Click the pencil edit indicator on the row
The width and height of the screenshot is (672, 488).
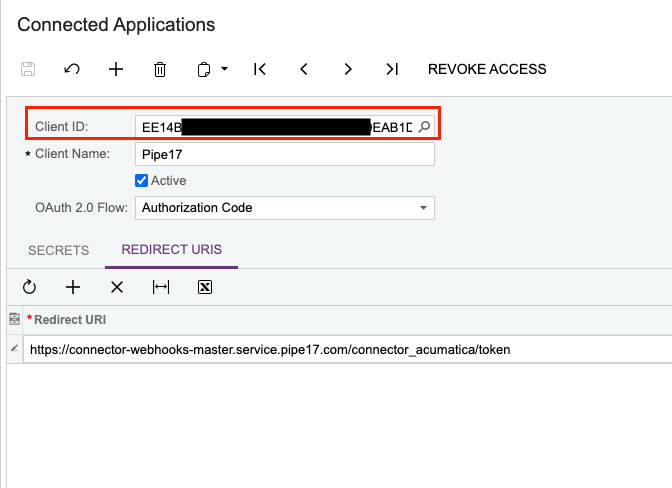click(x=15, y=349)
